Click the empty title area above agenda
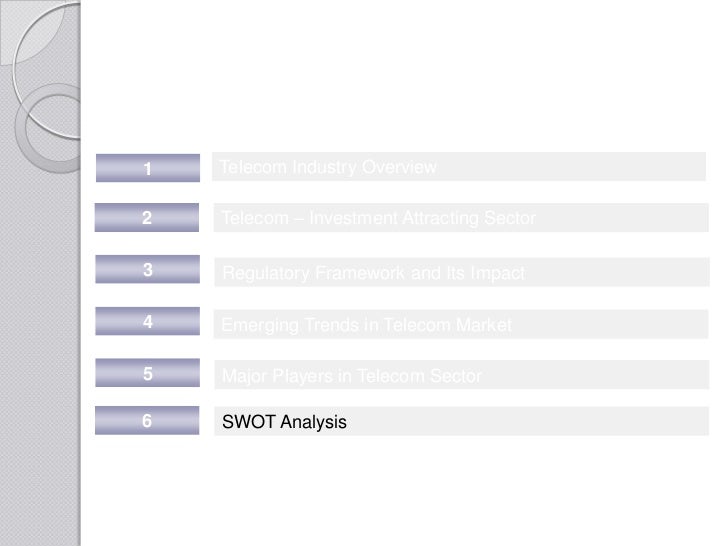This screenshot has height=546, width=728. 400,80
